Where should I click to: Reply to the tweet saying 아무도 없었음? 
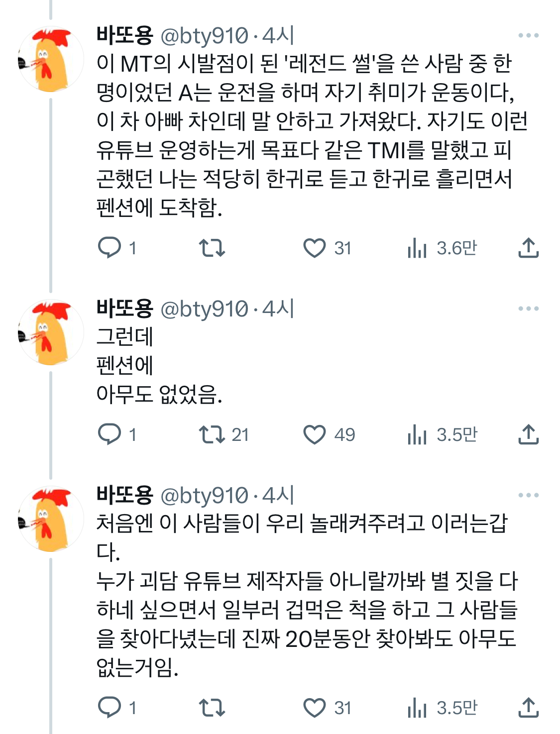(110, 434)
